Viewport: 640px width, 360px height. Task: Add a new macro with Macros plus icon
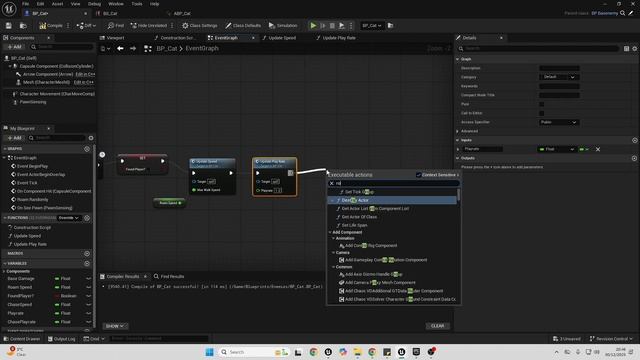(x=87, y=253)
